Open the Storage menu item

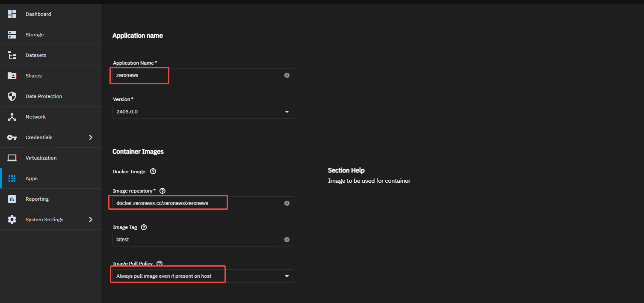coord(50,35)
